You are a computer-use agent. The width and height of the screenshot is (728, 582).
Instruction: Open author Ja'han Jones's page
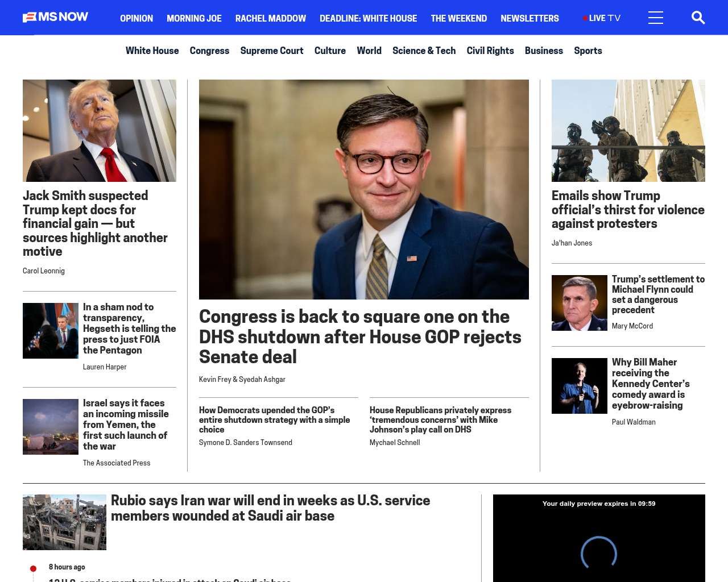pyautogui.click(x=572, y=243)
